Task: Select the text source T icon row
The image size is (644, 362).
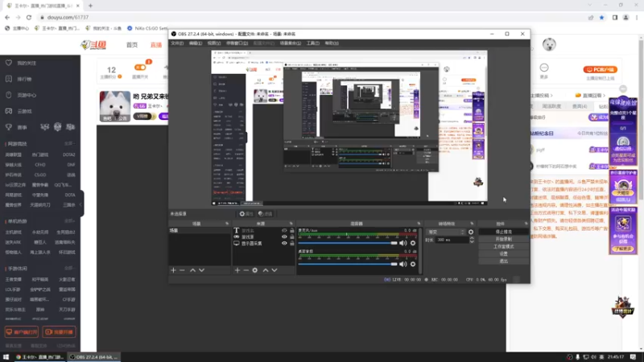Action: tap(263, 231)
